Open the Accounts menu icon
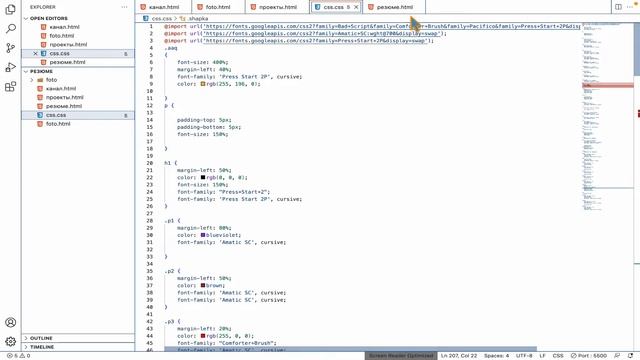Image resolution: width=640 pixels, height=360 pixels. click(11, 322)
